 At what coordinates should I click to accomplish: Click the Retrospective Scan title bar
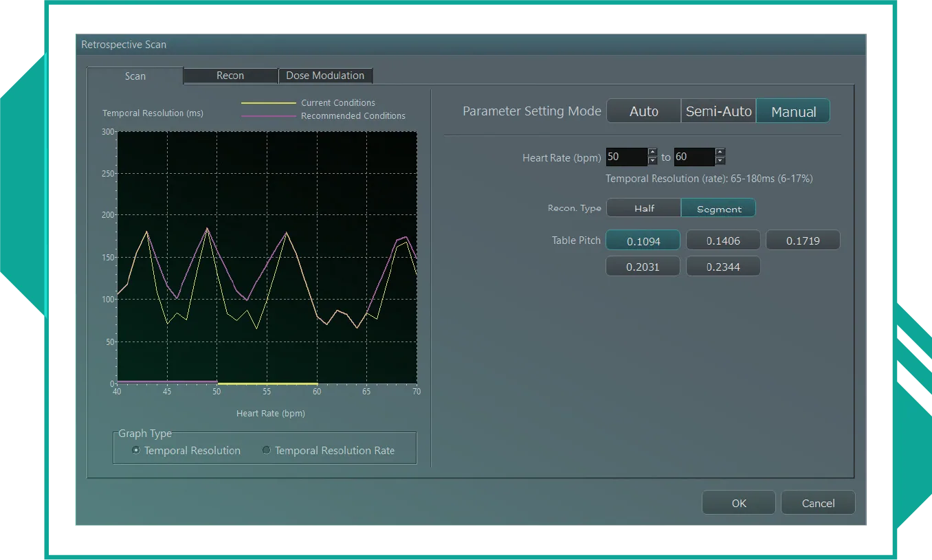(471, 45)
